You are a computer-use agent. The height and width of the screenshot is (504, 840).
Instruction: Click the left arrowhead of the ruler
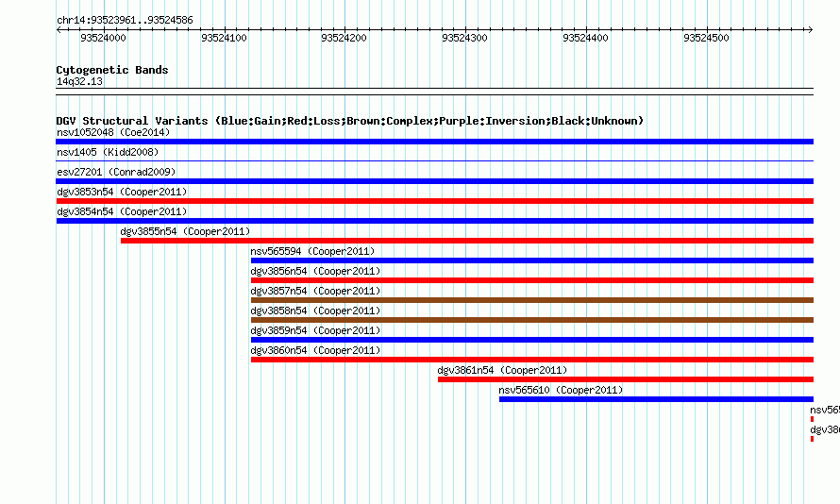point(59,30)
